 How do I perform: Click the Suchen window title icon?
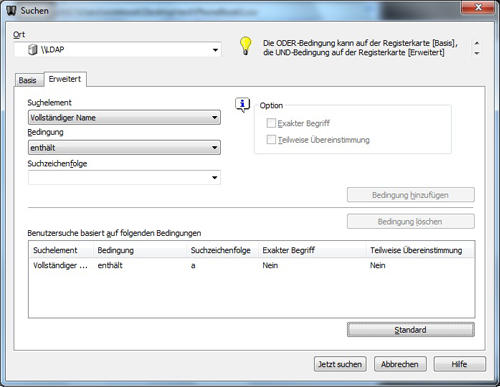(x=11, y=10)
